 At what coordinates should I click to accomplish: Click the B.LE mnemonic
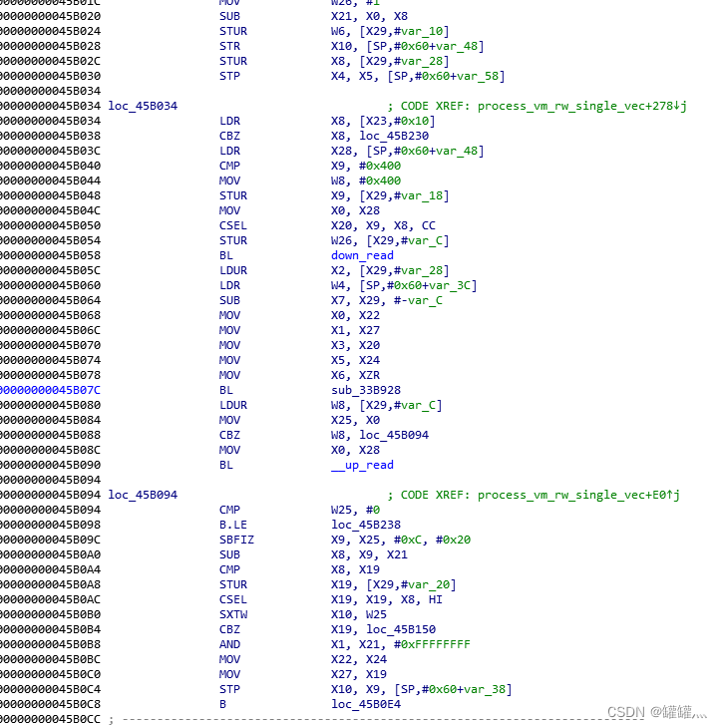pos(233,525)
